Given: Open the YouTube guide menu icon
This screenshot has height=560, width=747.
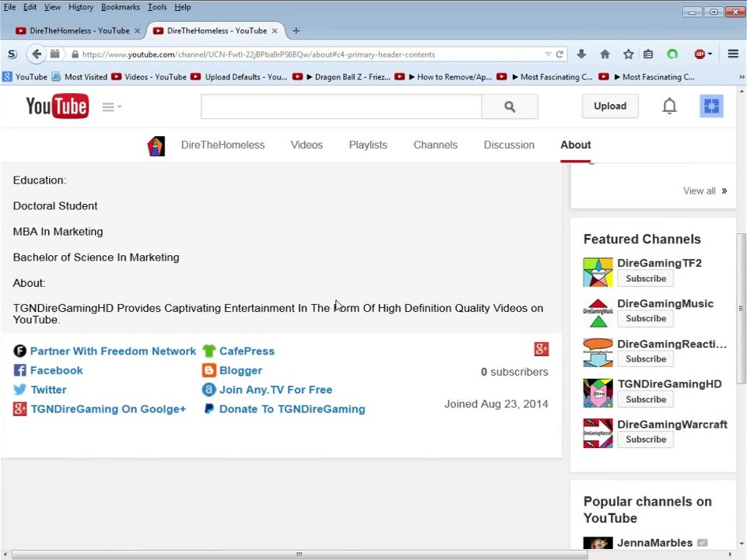Looking at the screenshot, I should click(111, 107).
